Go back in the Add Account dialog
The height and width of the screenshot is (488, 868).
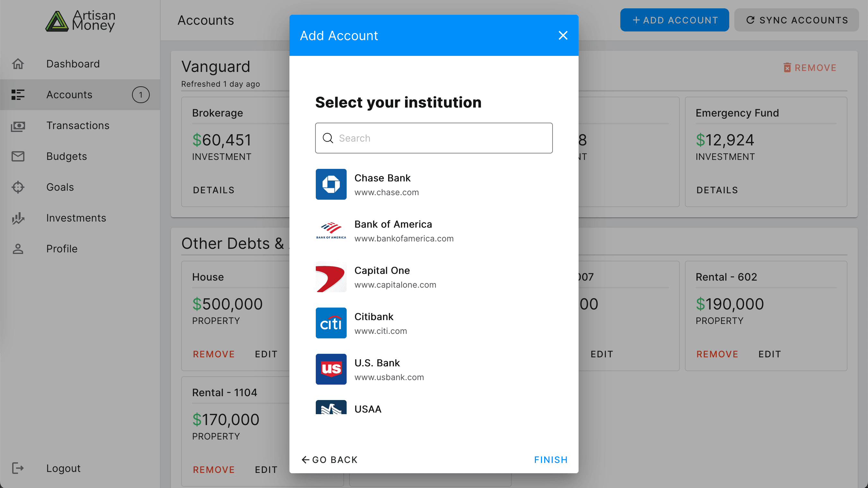tap(329, 460)
